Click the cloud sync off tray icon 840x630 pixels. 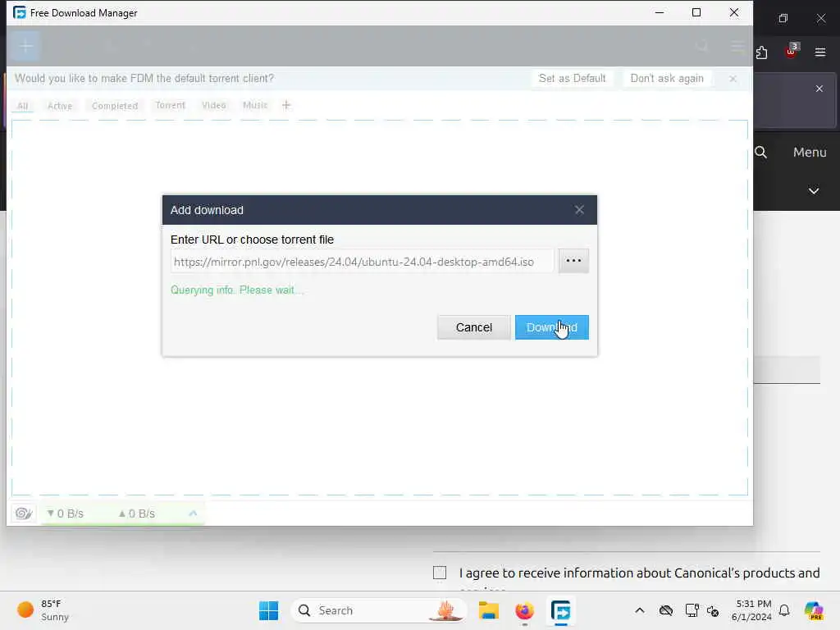(666, 610)
